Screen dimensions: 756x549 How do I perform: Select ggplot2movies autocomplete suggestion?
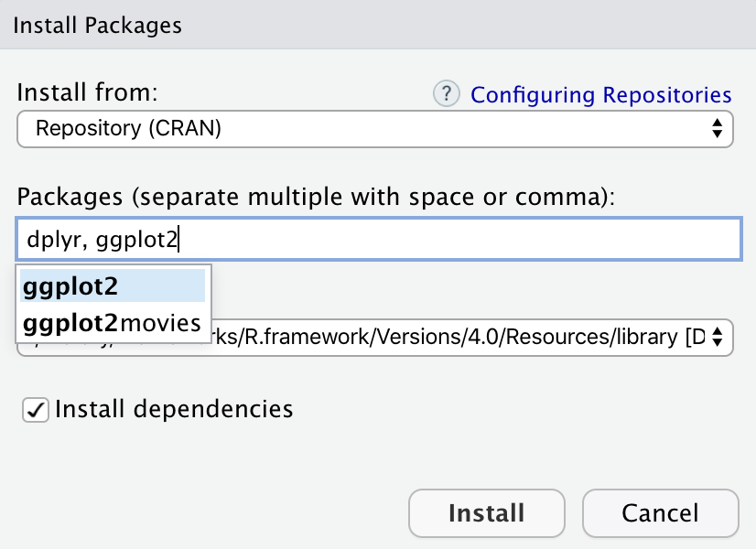pos(113,323)
